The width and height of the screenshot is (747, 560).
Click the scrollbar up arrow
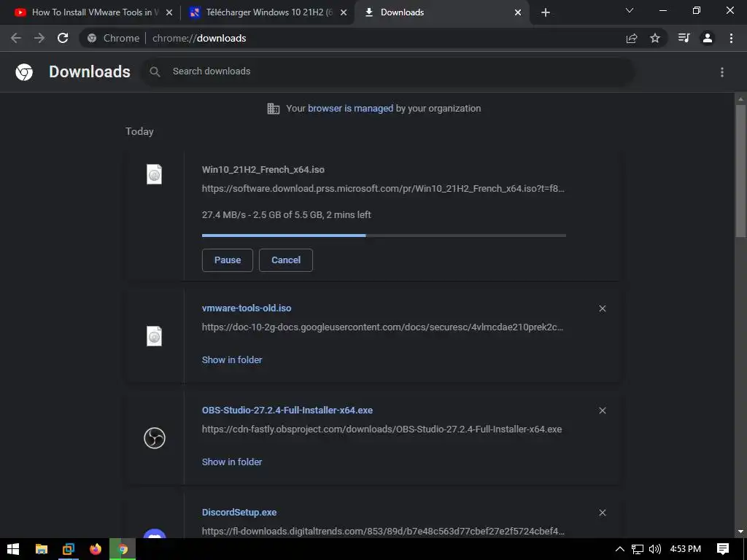740,99
